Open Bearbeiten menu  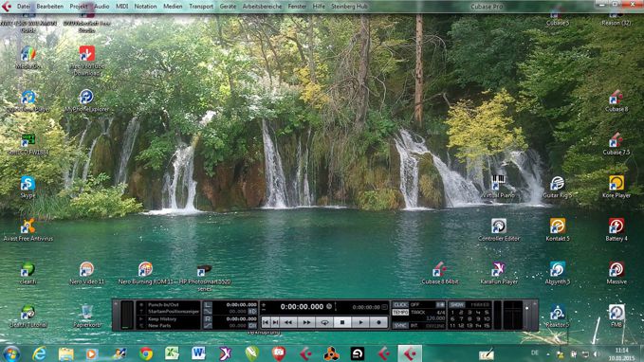coord(49,7)
